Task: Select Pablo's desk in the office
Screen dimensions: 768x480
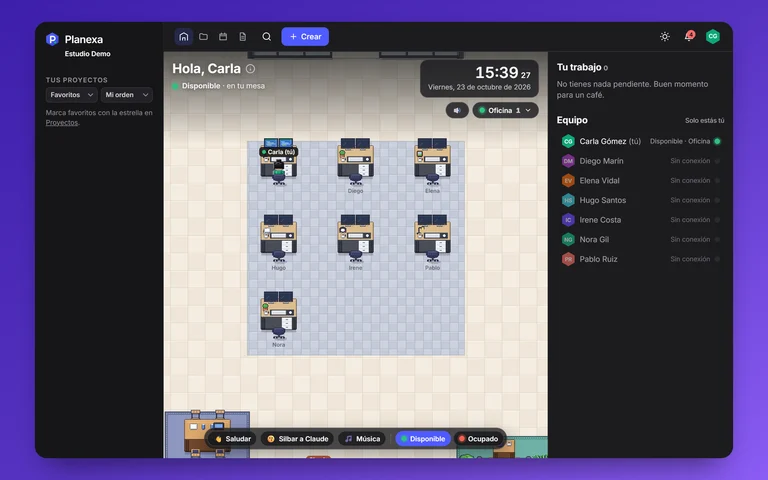Action: 432,239
